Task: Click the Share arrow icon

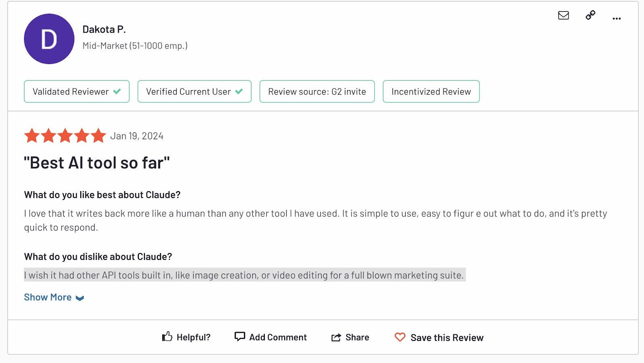Action: [336, 337]
